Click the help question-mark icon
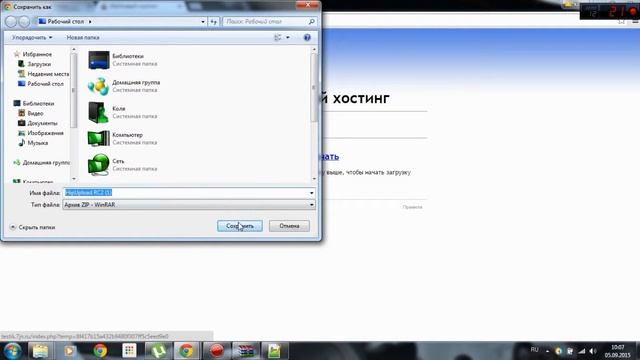Viewport: 640px width, 360px height. tap(307, 38)
